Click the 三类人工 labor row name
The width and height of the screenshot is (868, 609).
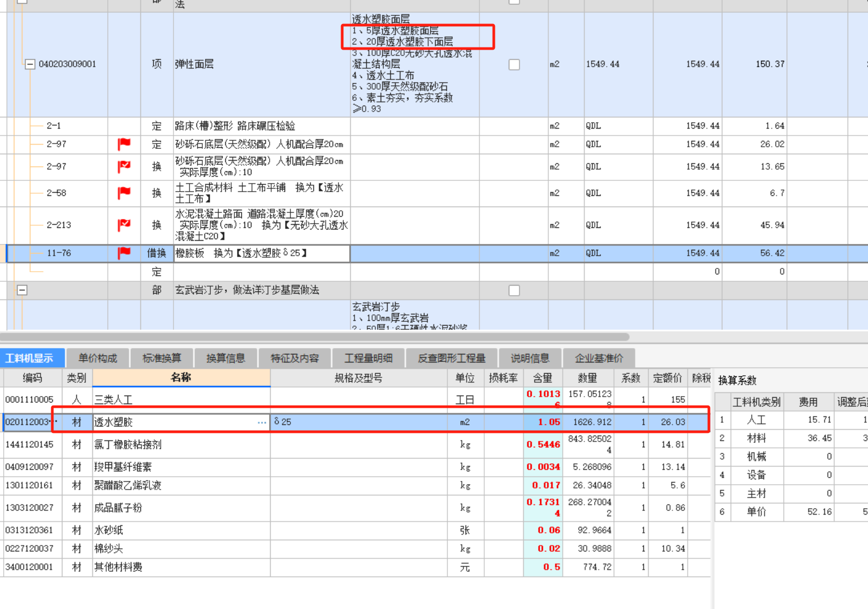point(113,400)
